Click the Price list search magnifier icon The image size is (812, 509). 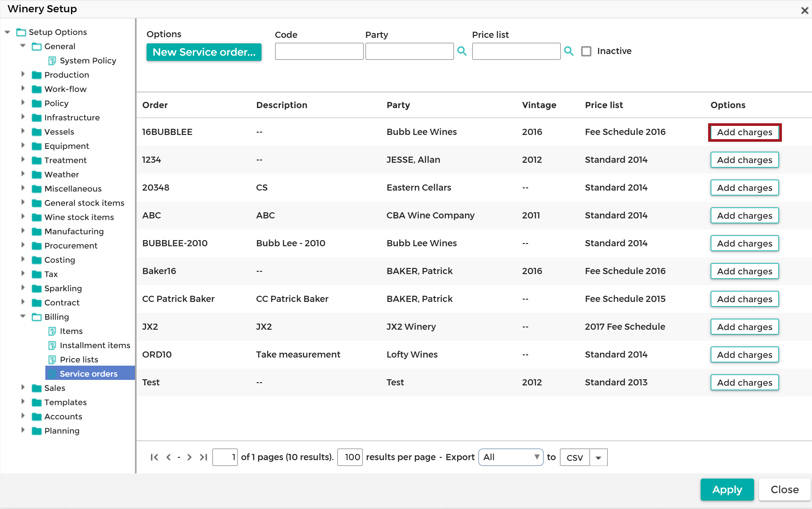click(x=569, y=51)
